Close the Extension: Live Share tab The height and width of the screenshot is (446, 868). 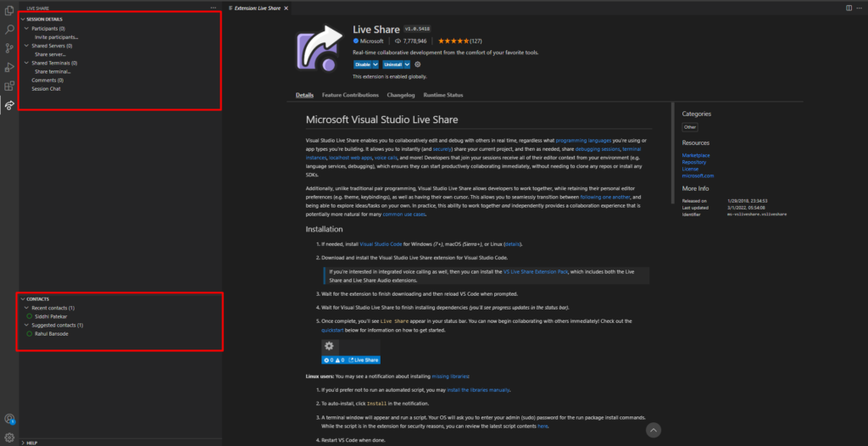(286, 8)
